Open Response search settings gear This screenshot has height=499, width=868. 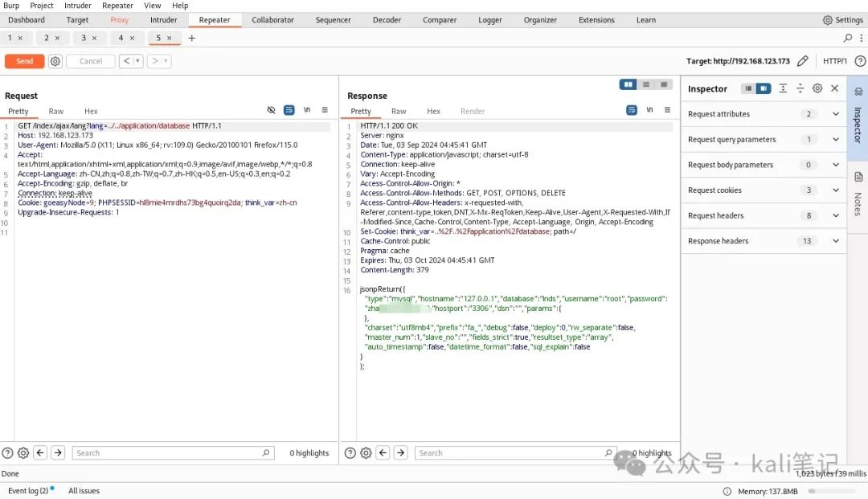366,453
